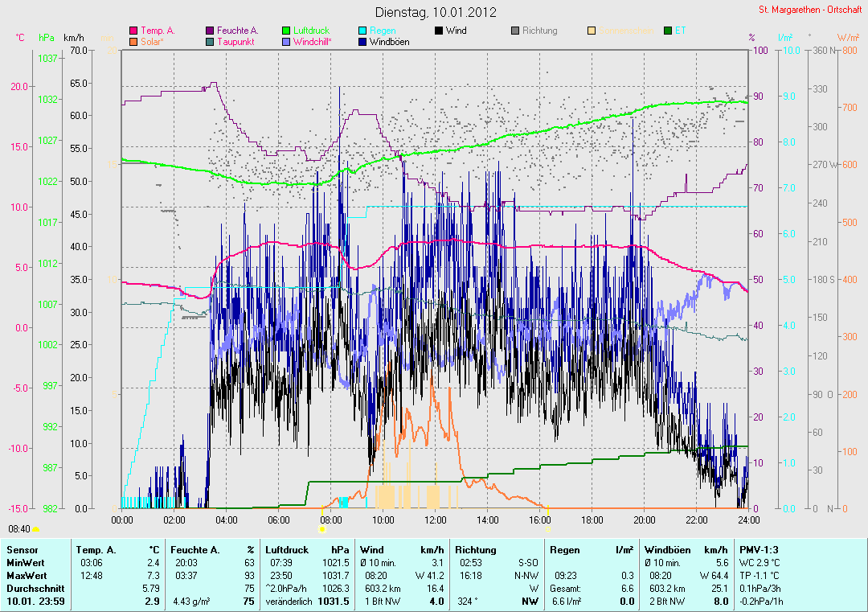Viewport: 868px width, 612px height.
Task: Click the 'Sonnenschein' legend label
Action: pos(626,31)
